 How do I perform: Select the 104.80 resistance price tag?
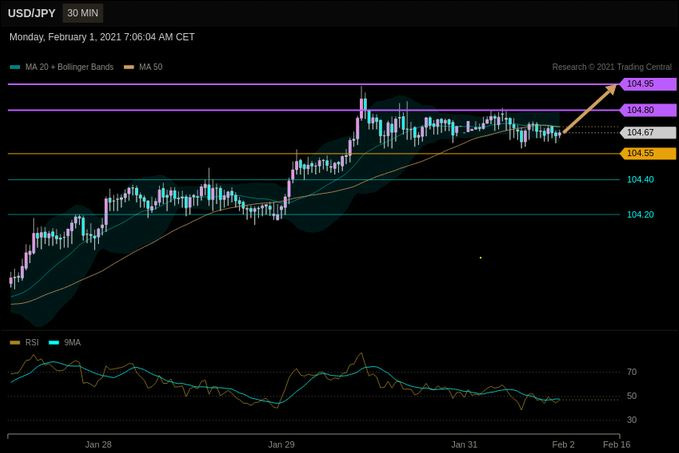pos(647,110)
